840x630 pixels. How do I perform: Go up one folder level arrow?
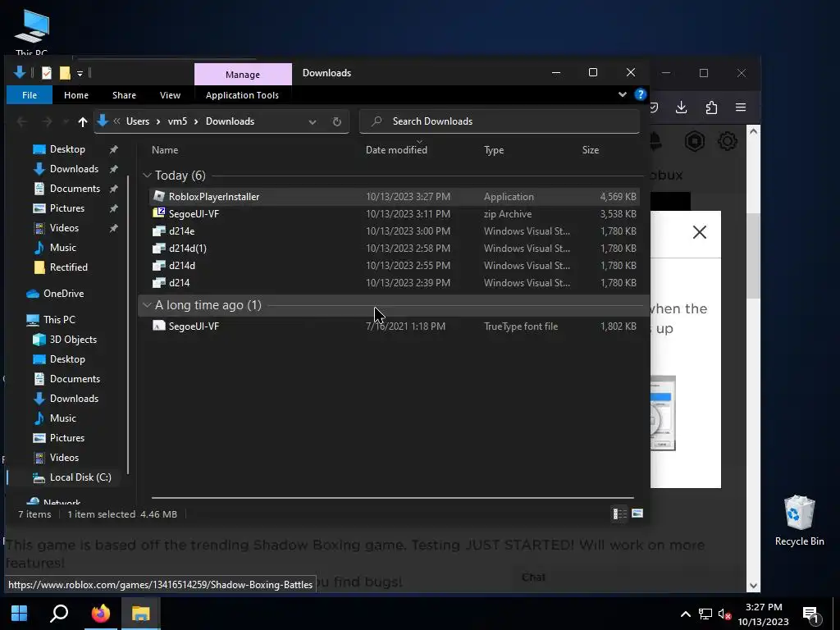pos(83,121)
